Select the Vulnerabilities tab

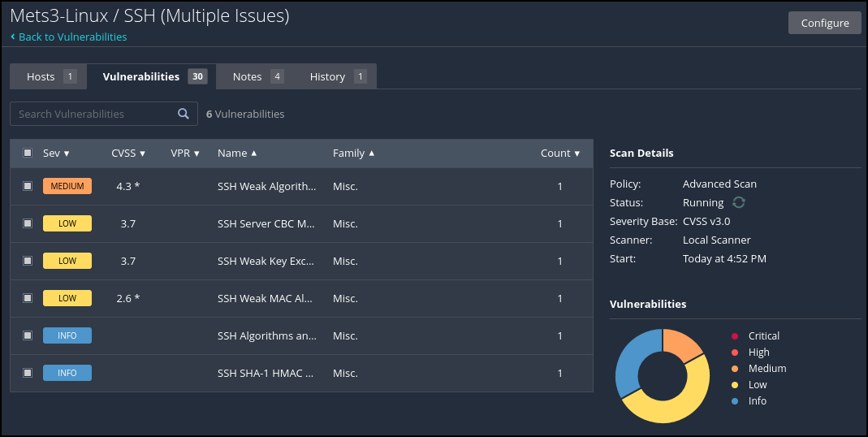click(152, 76)
